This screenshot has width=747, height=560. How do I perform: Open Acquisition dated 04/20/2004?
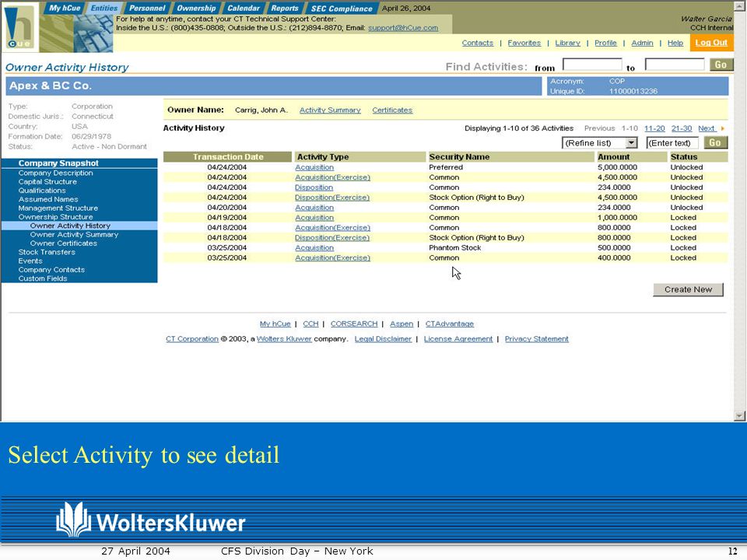tap(314, 208)
